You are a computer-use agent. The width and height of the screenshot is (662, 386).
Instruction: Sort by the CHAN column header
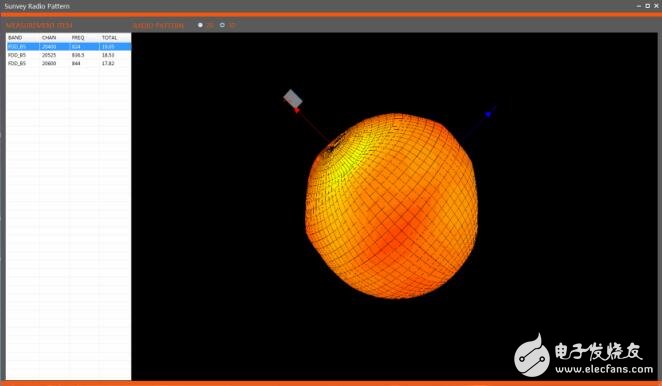click(x=49, y=38)
